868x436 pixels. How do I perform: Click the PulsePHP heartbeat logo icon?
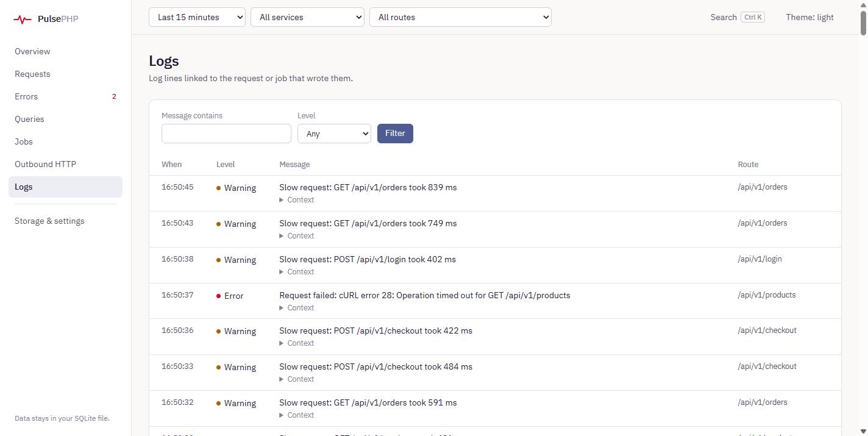(x=23, y=20)
